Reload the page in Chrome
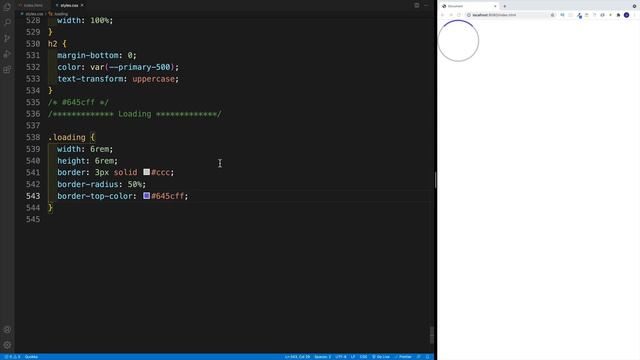This screenshot has height=360, width=640. coord(459,15)
